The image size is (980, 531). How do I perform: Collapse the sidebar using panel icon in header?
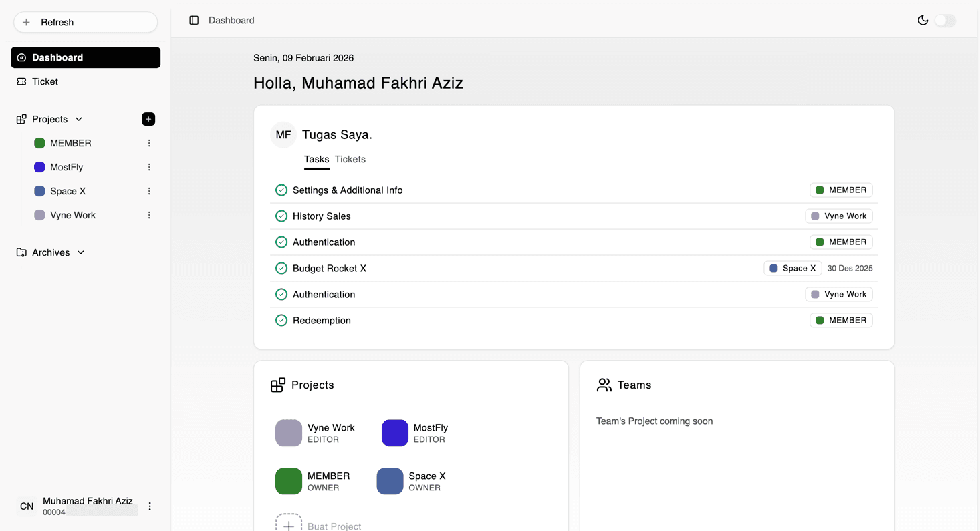coord(194,20)
